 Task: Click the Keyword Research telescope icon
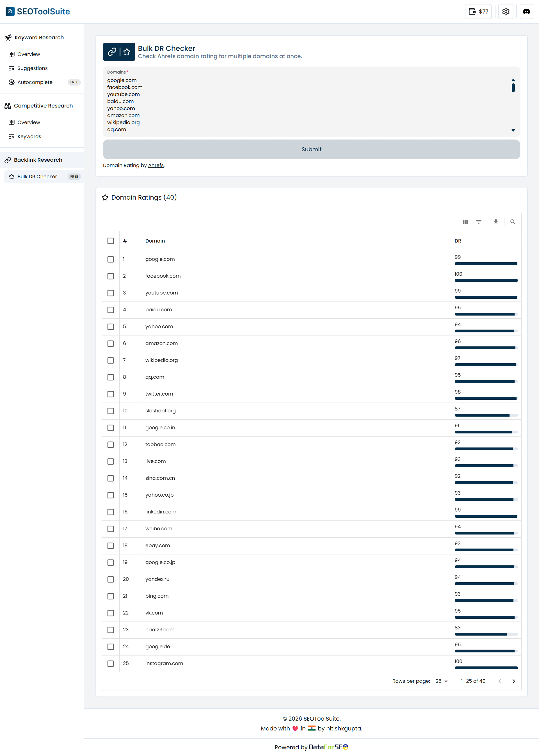(x=8, y=38)
